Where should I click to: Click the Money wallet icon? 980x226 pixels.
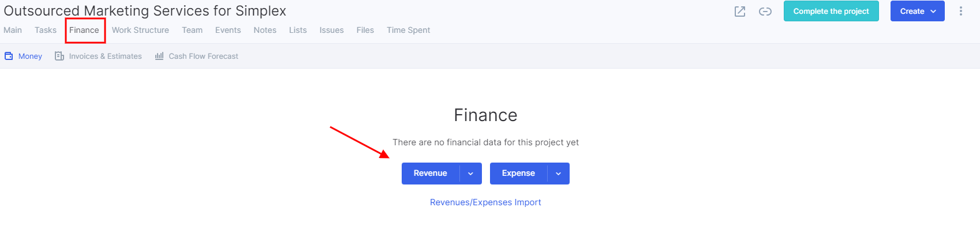9,56
